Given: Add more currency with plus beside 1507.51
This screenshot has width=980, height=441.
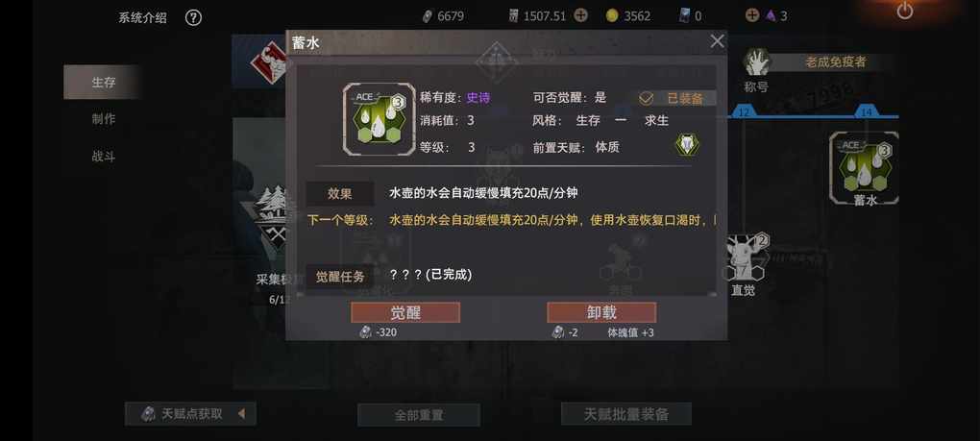Looking at the screenshot, I should click(580, 15).
